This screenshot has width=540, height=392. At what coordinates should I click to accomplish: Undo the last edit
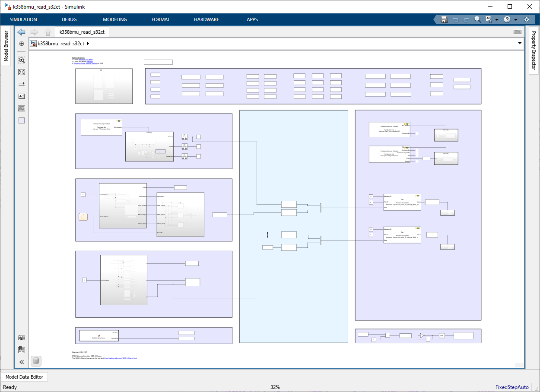(456, 19)
